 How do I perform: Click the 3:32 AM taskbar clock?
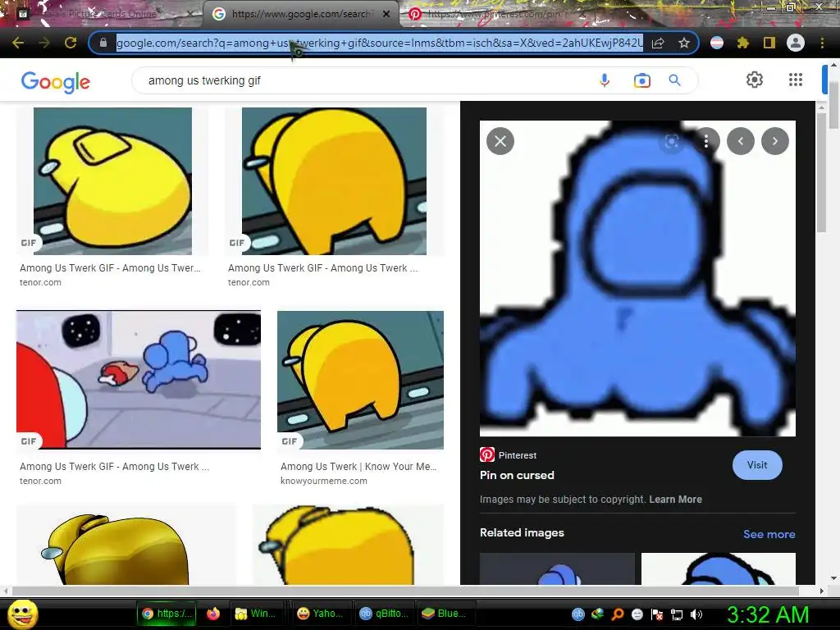click(767, 614)
